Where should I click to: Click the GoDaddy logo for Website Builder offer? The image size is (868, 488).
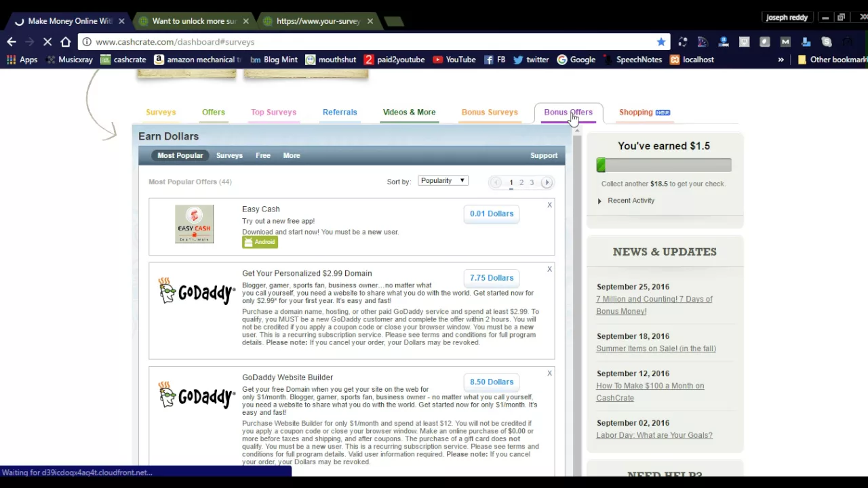197,395
